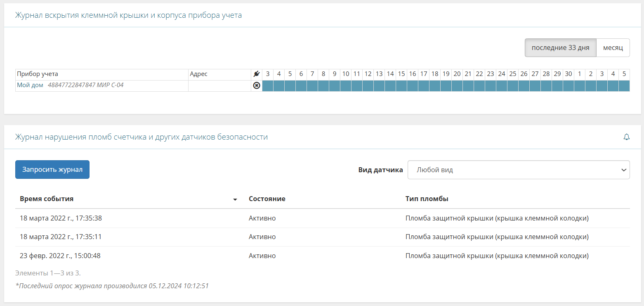Click day 12 in the calendar header
Image resolution: width=644 pixels, height=306 pixels.
click(x=368, y=74)
